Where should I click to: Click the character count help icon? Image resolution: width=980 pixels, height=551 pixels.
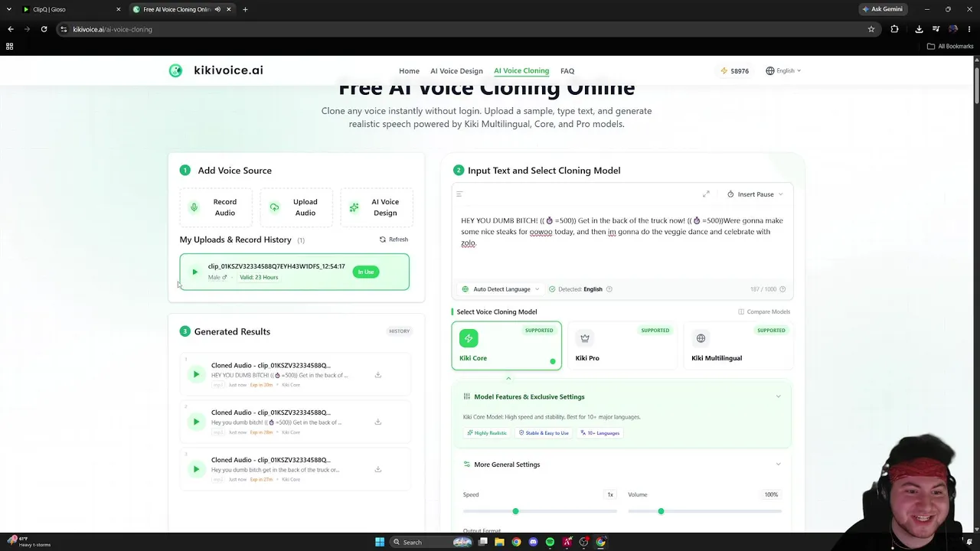(x=782, y=289)
